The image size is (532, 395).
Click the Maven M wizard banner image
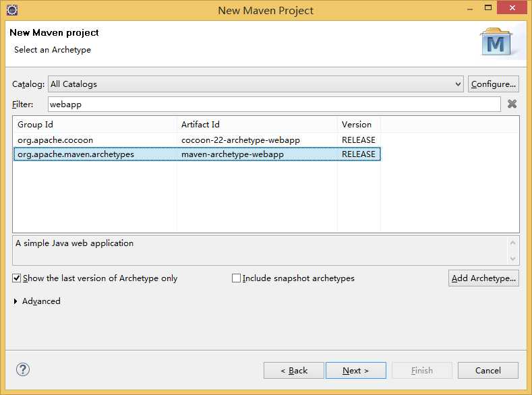[496, 42]
